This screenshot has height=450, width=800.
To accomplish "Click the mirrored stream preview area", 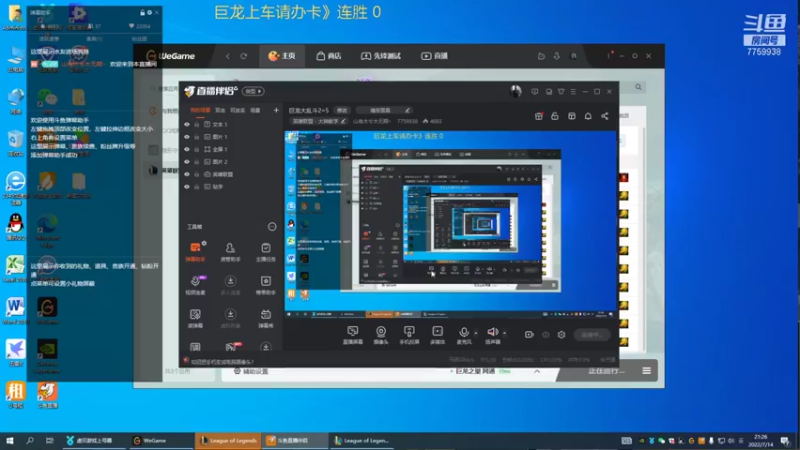I will click(x=451, y=226).
